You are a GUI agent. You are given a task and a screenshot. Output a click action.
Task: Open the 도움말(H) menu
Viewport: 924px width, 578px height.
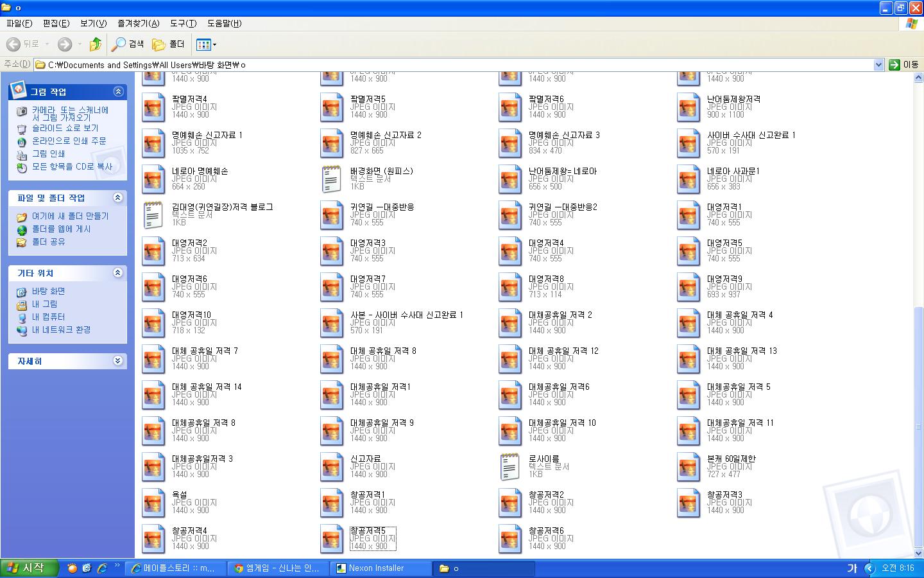[224, 23]
